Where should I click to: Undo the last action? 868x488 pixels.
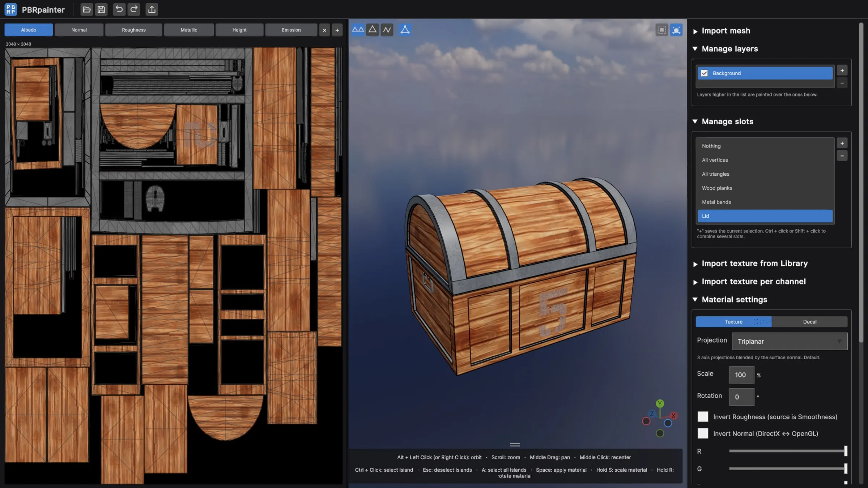point(119,9)
